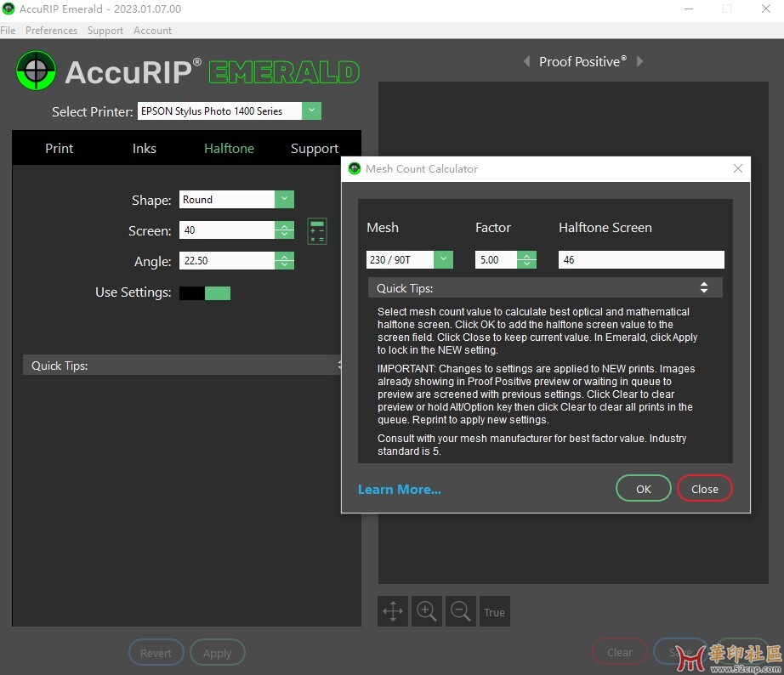
Task: Open the Select Printer dropdown
Action: pos(311,111)
